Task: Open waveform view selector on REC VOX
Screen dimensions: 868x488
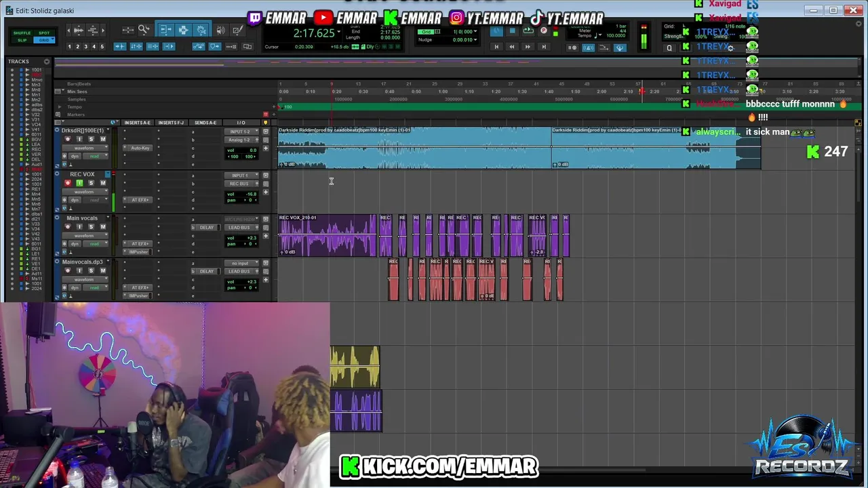Action: tap(85, 192)
